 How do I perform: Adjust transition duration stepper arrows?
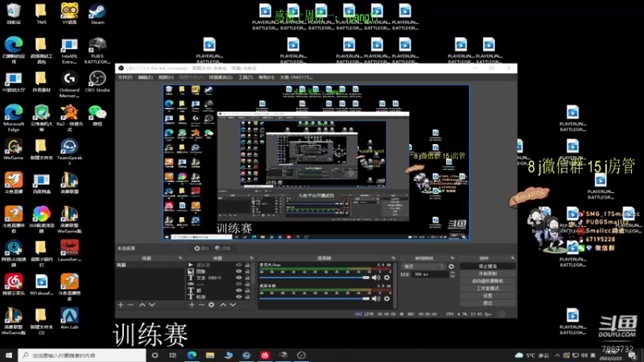[452, 274]
